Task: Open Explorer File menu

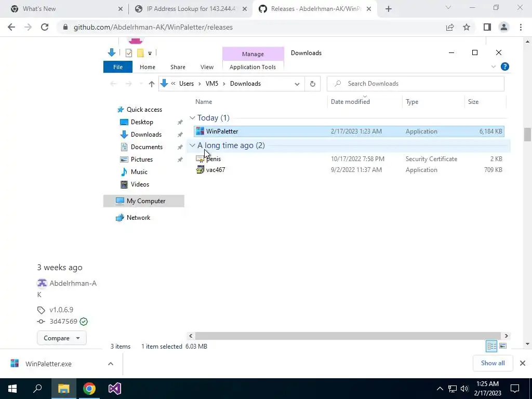Action: [x=118, y=67]
